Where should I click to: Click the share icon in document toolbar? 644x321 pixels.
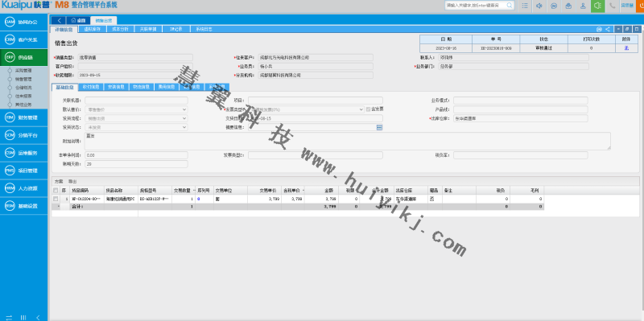coord(608,29)
